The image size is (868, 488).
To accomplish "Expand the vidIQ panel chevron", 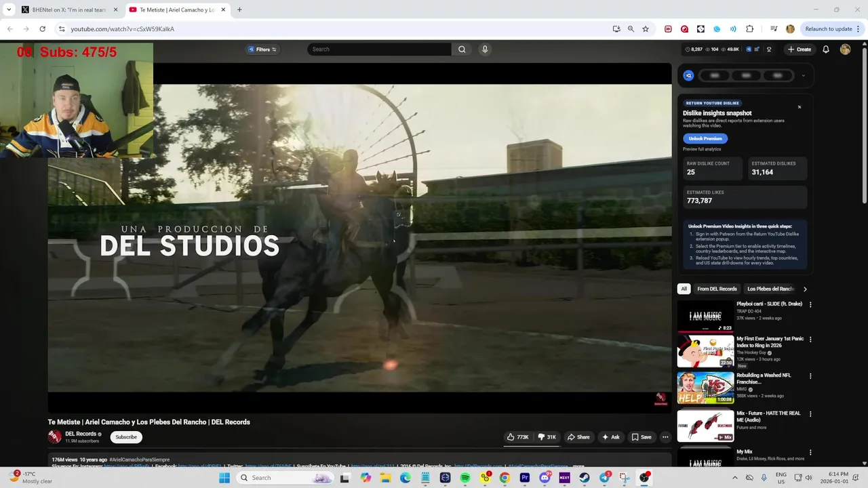I will 803,75.
